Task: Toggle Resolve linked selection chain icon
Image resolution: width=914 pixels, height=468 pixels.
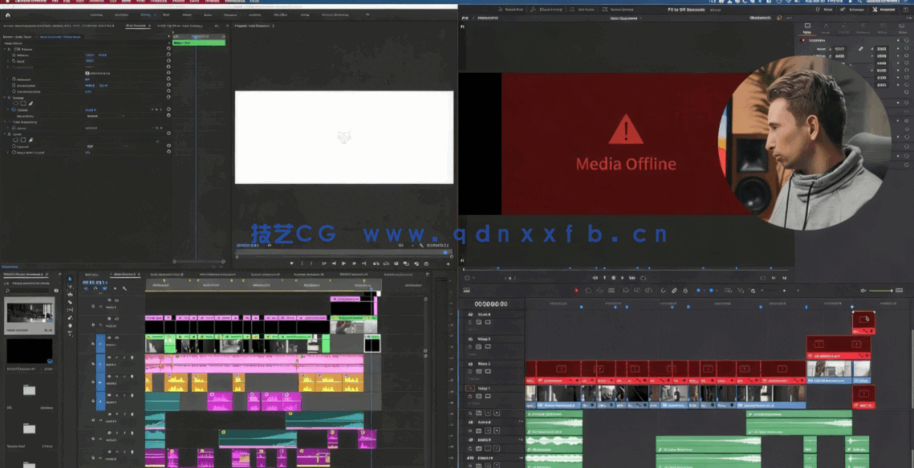Action: (x=674, y=290)
